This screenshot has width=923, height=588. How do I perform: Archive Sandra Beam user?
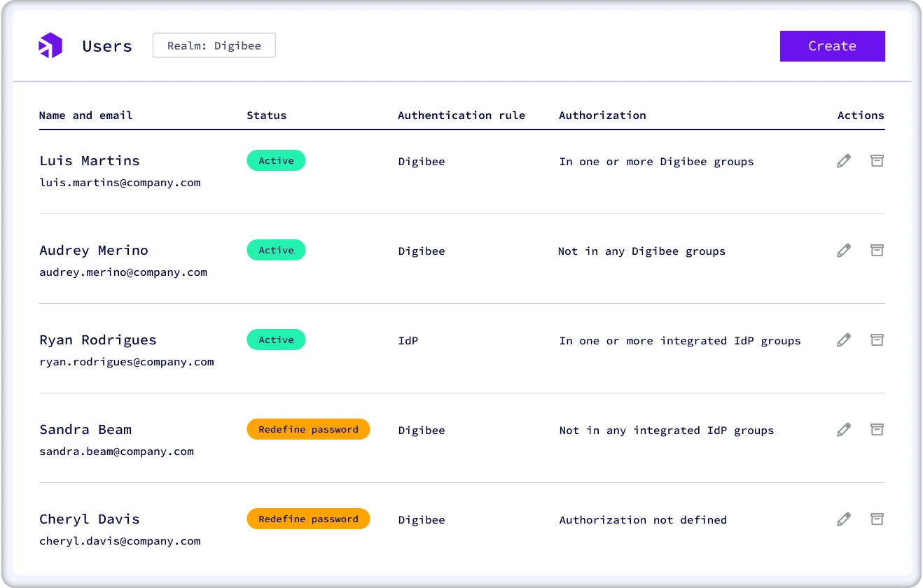click(877, 430)
